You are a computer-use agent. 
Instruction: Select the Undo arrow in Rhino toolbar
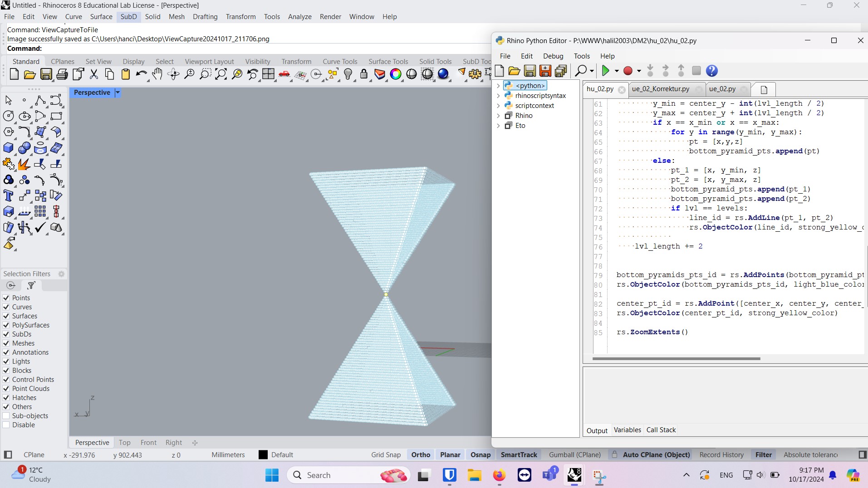tap(141, 74)
